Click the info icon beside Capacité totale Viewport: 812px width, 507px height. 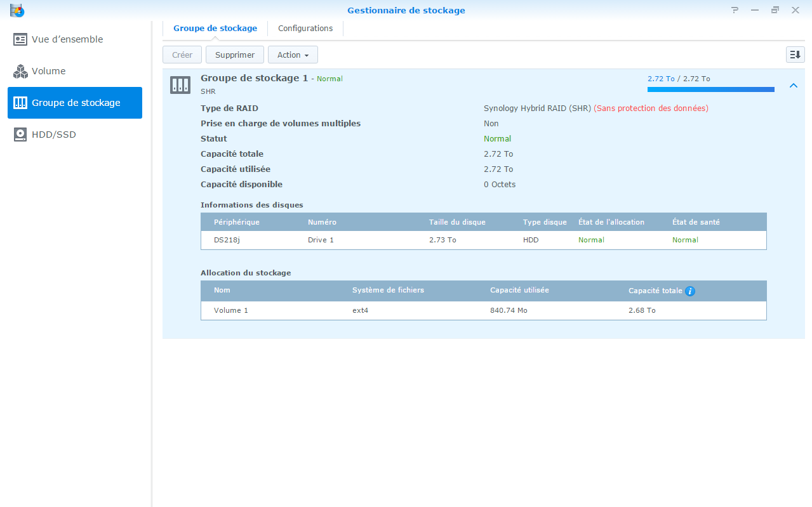(690, 291)
